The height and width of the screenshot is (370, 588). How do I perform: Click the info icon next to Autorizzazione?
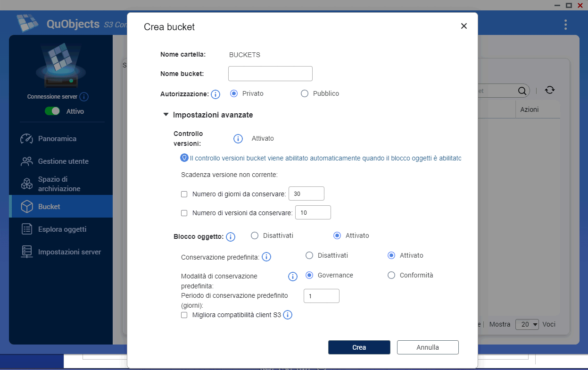click(215, 94)
